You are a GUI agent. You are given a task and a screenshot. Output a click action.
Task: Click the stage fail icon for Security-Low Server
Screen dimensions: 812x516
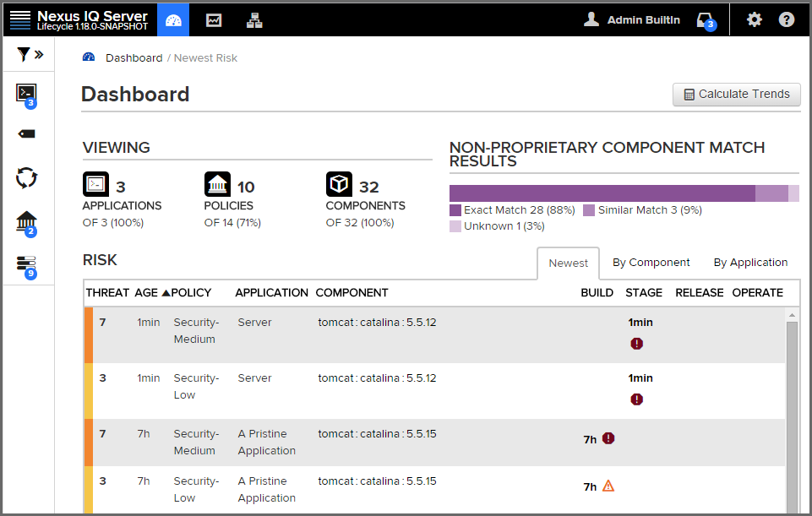(636, 399)
